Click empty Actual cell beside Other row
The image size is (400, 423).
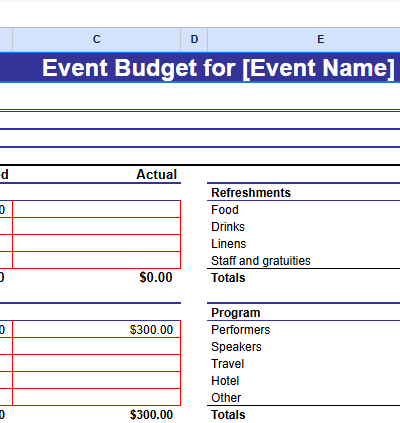click(x=97, y=397)
